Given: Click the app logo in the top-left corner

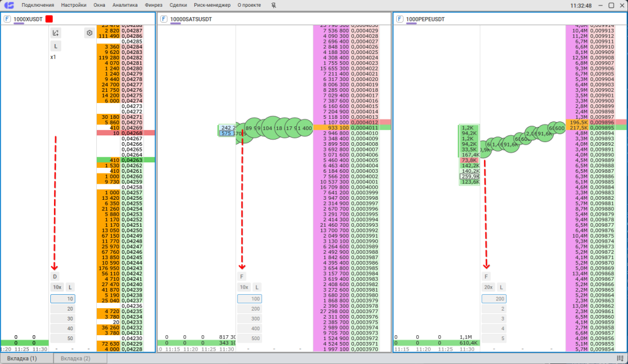Looking at the screenshot, I should [9, 5].
